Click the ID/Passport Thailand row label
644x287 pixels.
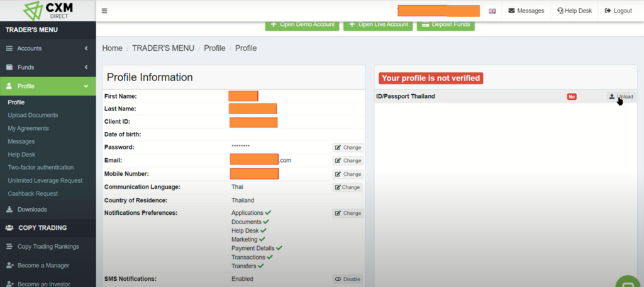(x=406, y=96)
